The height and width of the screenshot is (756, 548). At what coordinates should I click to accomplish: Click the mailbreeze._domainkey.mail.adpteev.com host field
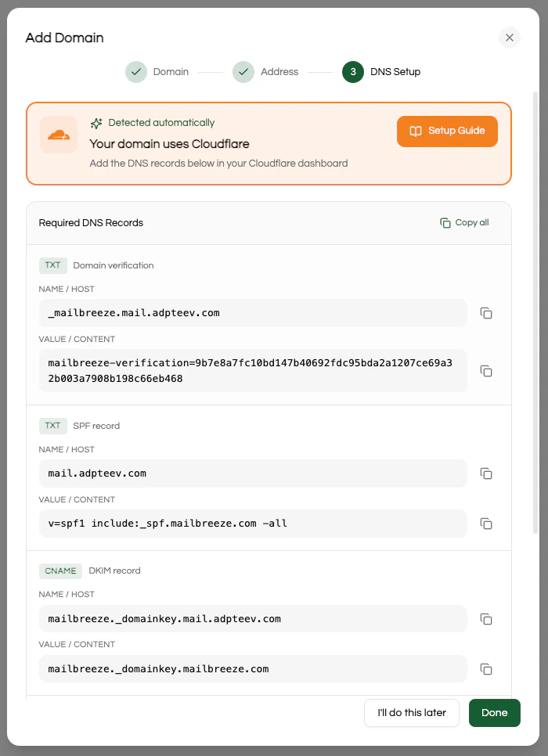[254, 618]
